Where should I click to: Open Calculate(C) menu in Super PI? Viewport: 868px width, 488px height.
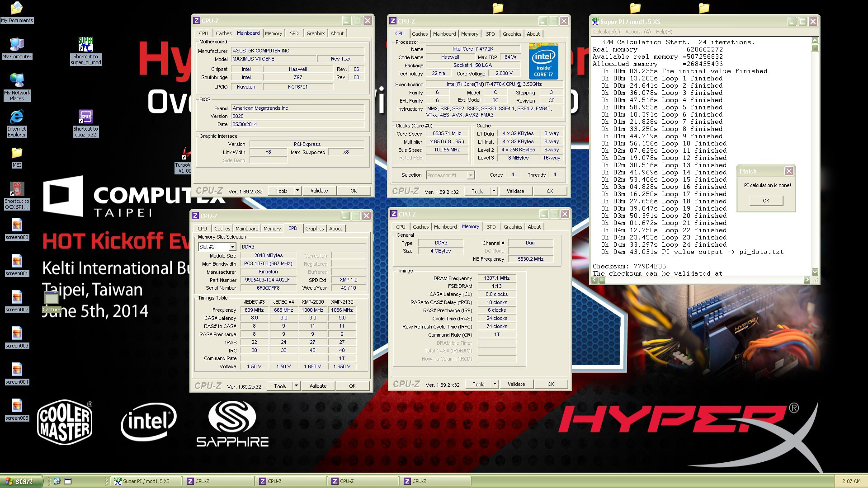pos(606,32)
